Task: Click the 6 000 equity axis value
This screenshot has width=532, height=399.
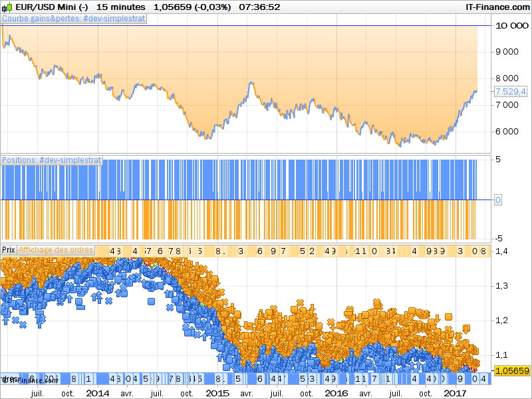Action: coord(507,132)
